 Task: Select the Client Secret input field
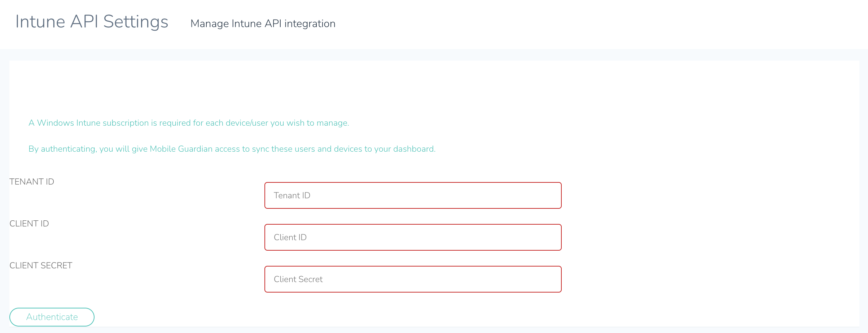413,279
